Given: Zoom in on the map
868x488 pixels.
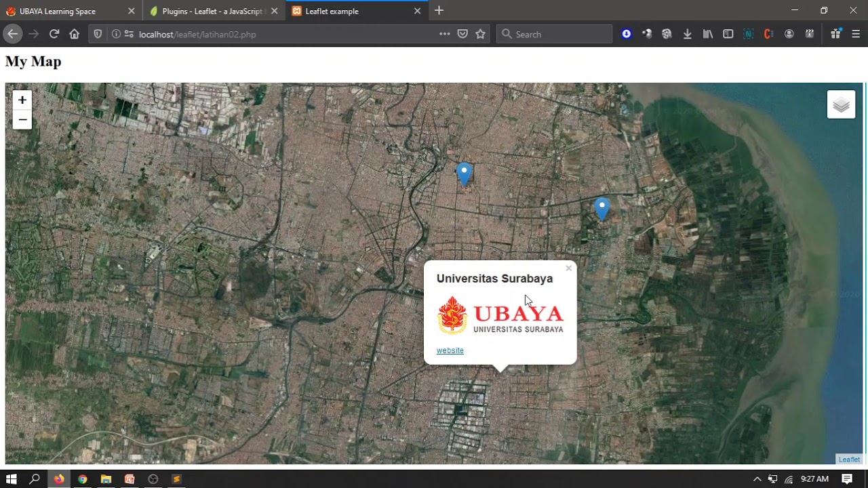Looking at the screenshot, I should pyautogui.click(x=22, y=100).
